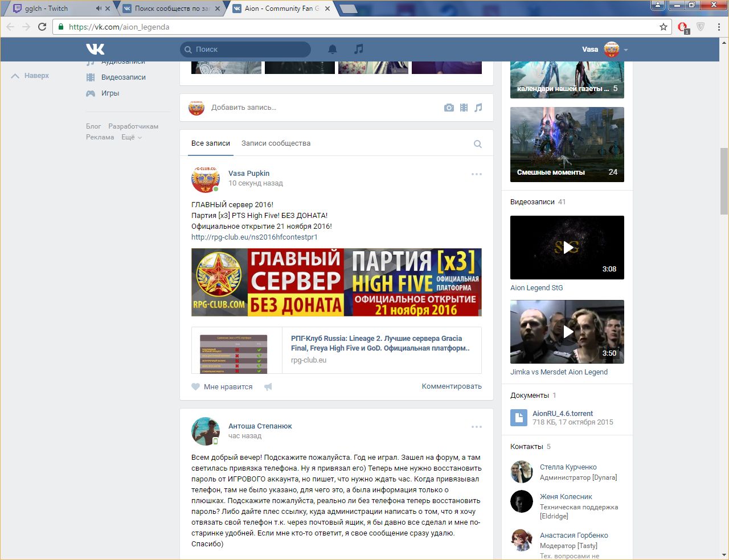Bookmark page with star icon
729x560 pixels.
point(664,27)
